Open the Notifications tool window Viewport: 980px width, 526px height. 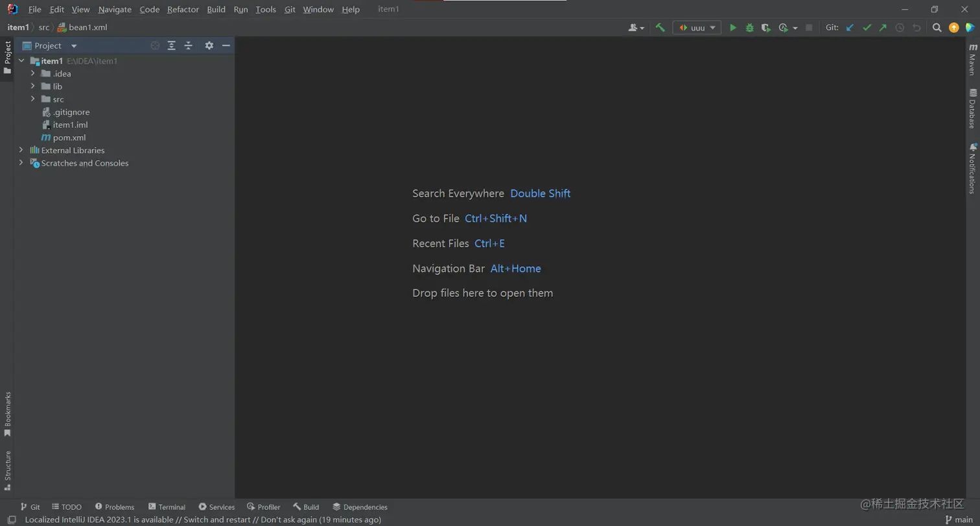tap(972, 168)
